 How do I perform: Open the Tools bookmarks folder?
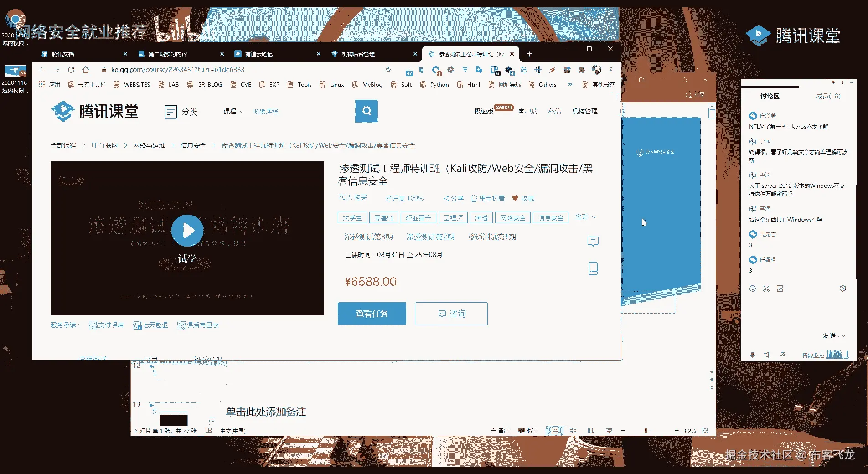point(300,84)
